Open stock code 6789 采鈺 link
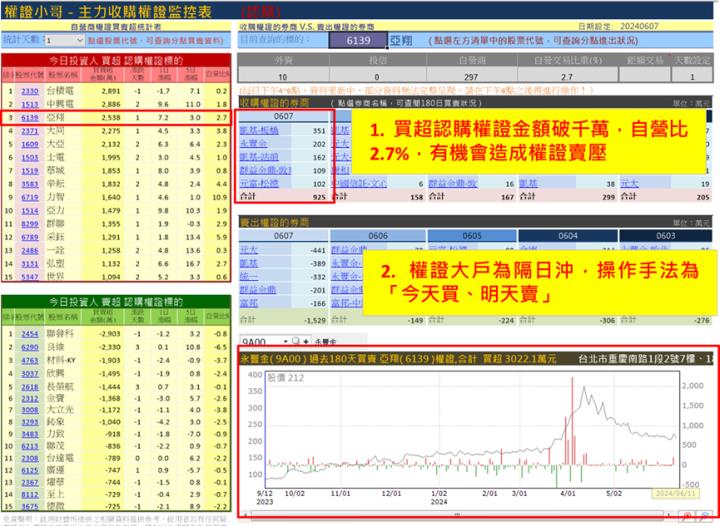Screen dimensions: 720x526 [30, 237]
